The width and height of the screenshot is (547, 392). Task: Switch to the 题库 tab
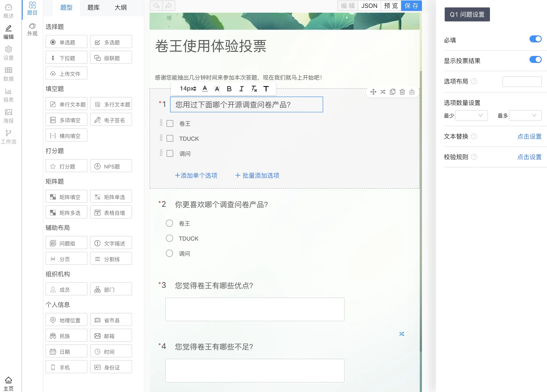pos(93,7)
